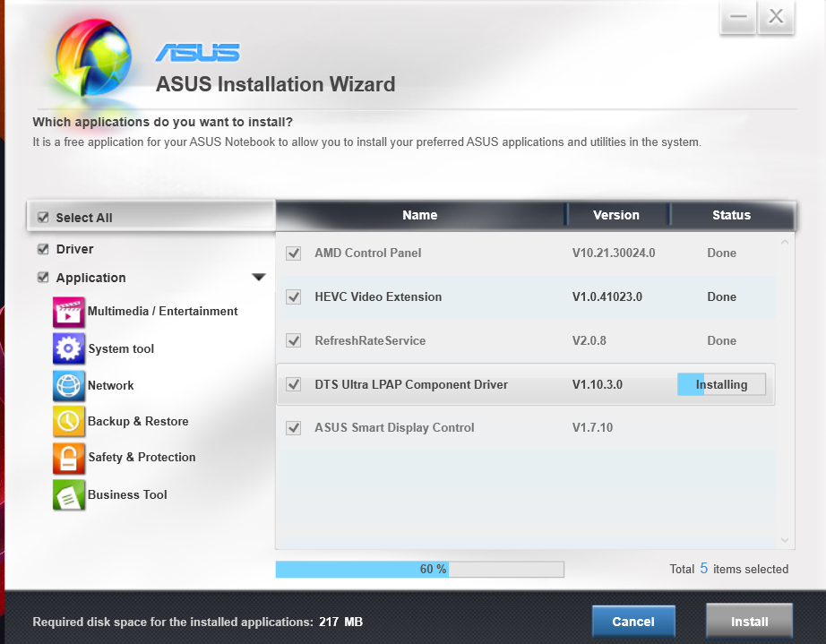Click the 217 MB required disk space
The image size is (826, 644).
tap(340, 622)
